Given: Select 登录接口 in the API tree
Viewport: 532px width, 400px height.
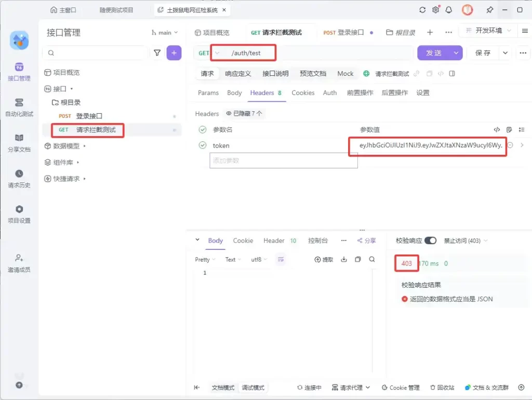Looking at the screenshot, I should [89, 116].
